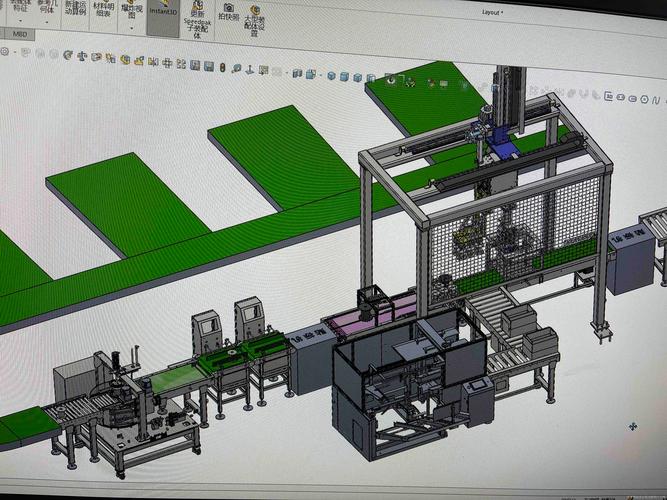Click the 装配体特征 assembly features button
This screenshot has height=500, width=667.
(x=20, y=6)
